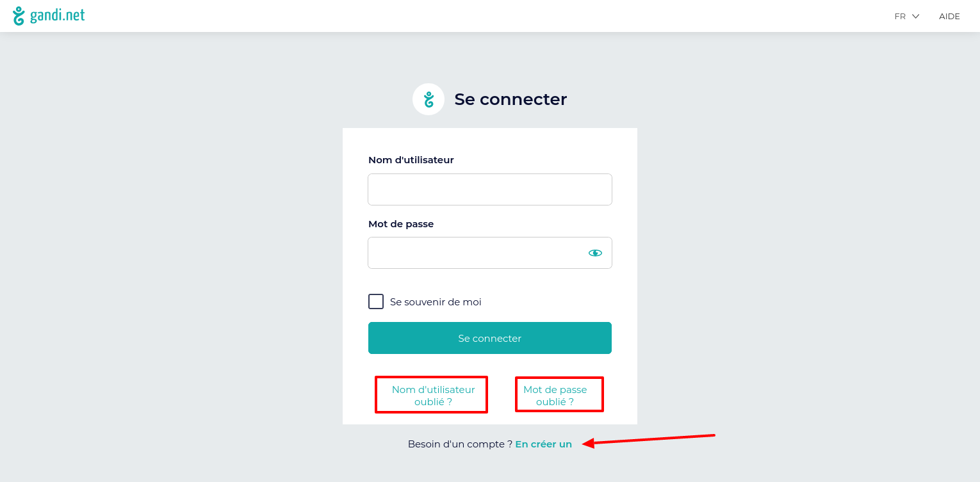Tick the Se souvenir de moi checkbox
The width and height of the screenshot is (980, 482).
pyautogui.click(x=376, y=301)
